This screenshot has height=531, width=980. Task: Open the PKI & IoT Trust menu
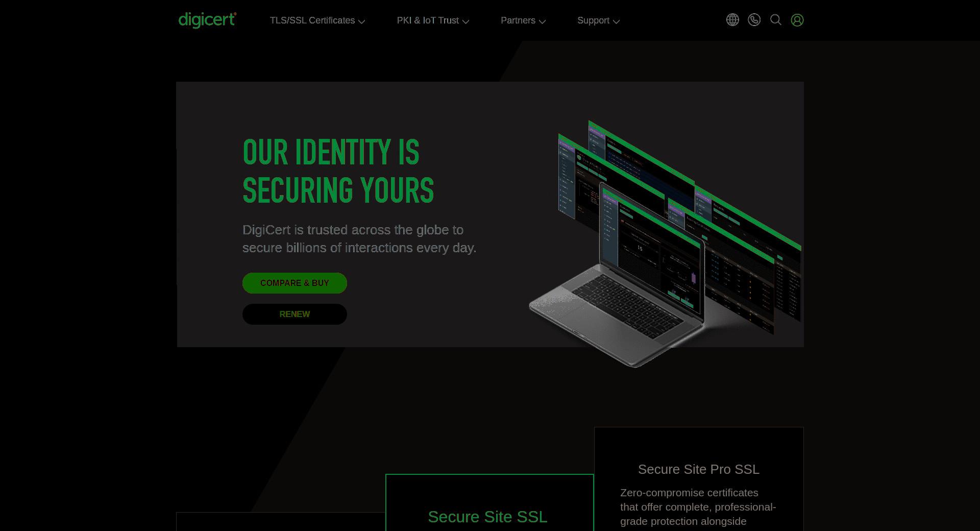click(428, 20)
